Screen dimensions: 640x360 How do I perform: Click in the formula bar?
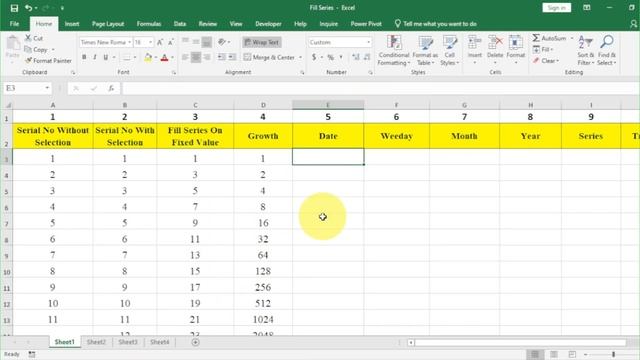point(380,88)
